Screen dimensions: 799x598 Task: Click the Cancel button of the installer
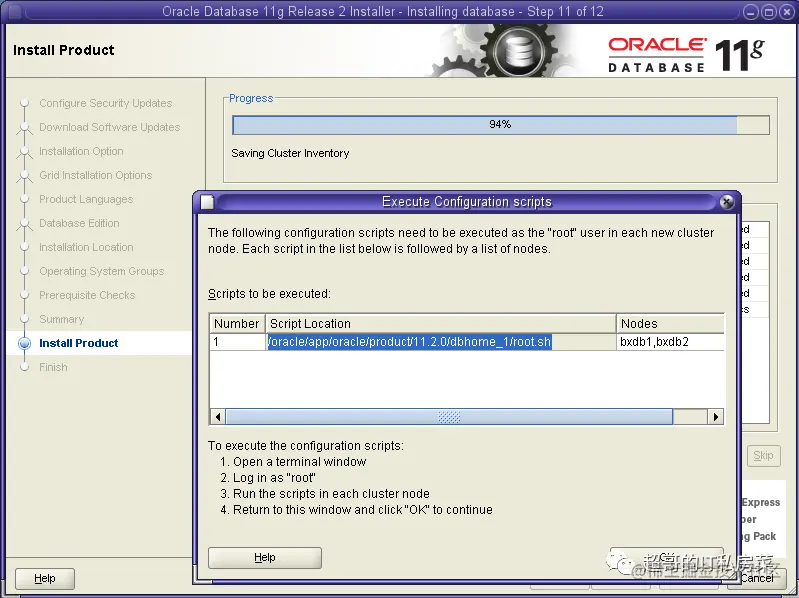[x=757, y=578]
